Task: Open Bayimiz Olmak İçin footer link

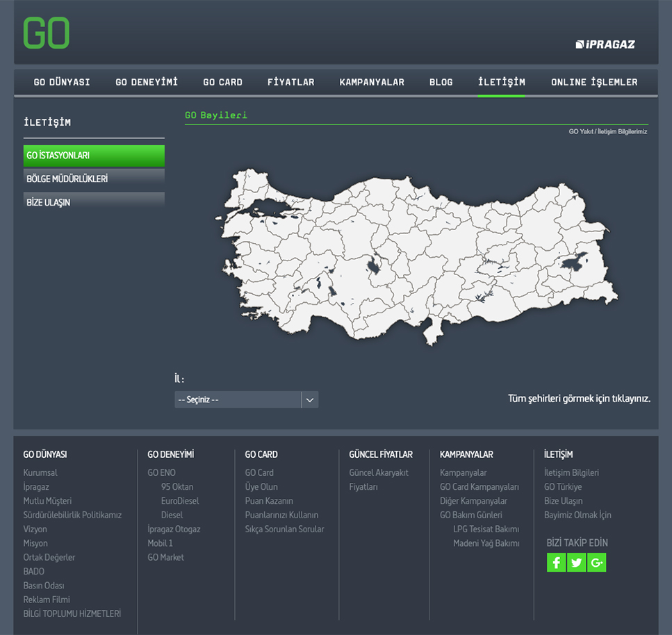Action: pyautogui.click(x=577, y=515)
